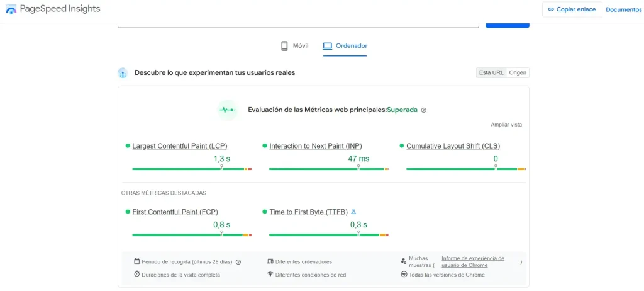644x291 pixels.
Task: Click Ampliar vista
Action: 506,125
